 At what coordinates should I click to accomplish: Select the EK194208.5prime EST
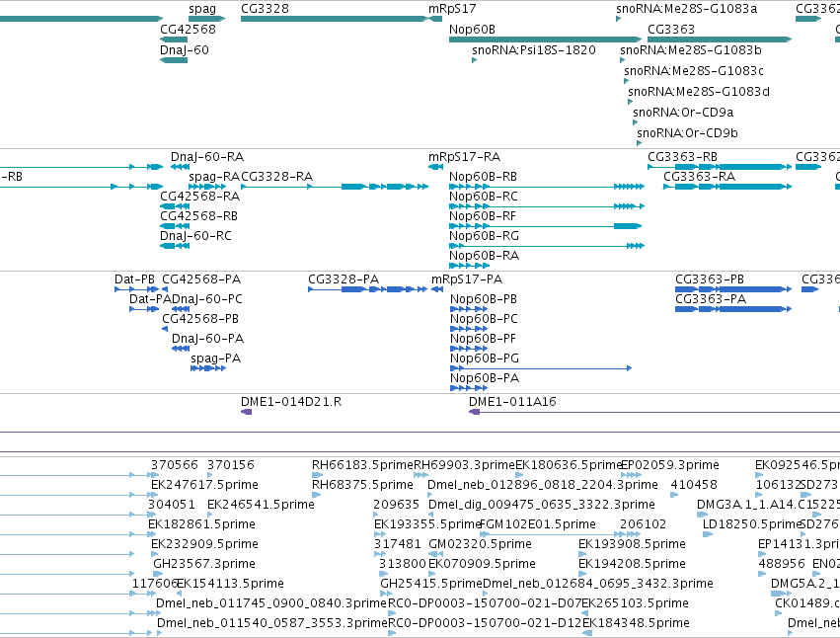(582, 574)
